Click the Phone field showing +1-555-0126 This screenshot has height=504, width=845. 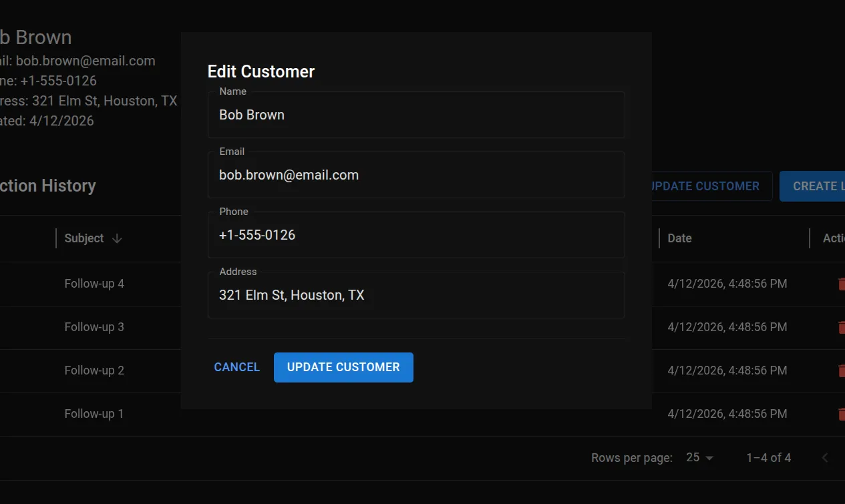(416, 234)
